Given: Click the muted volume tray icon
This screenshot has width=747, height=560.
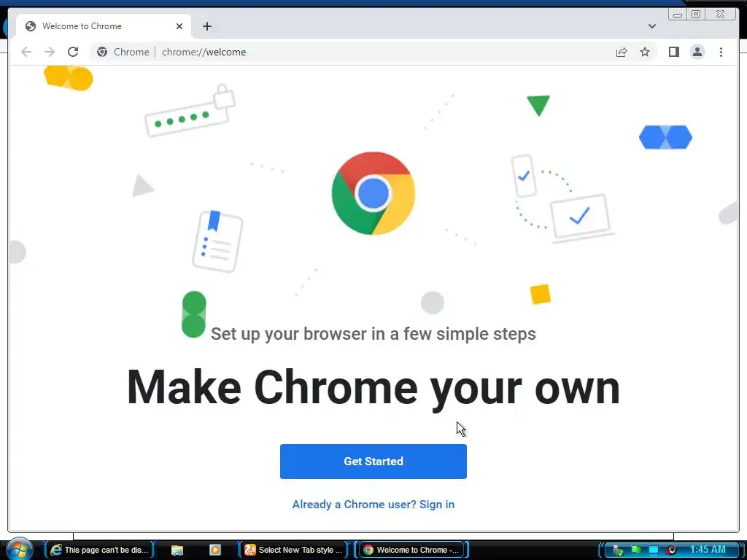Looking at the screenshot, I should [x=672, y=550].
